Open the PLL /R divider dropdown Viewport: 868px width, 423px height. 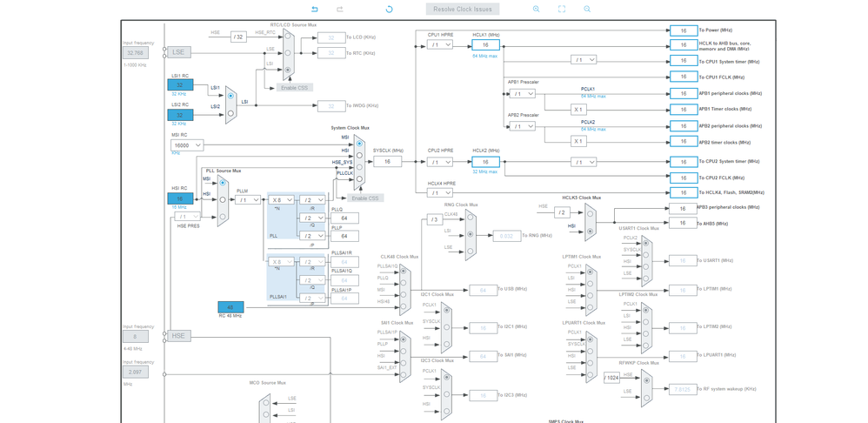(x=312, y=200)
